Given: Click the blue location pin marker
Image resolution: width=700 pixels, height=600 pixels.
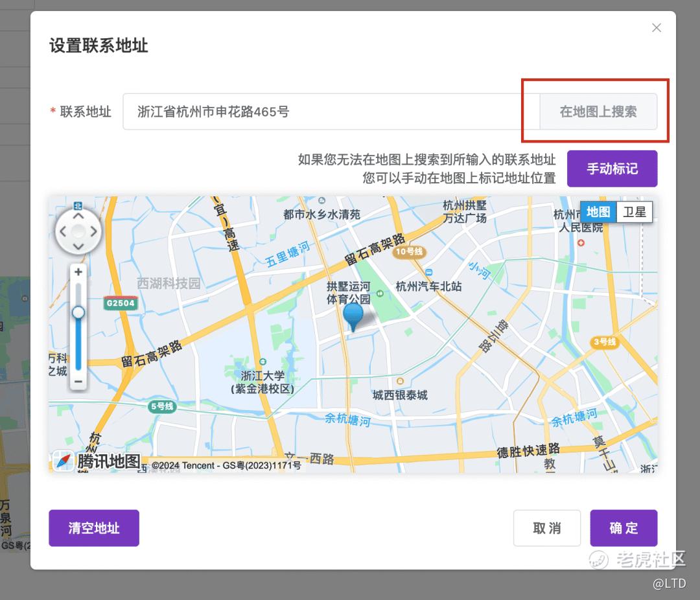Looking at the screenshot, I should 353,316.
